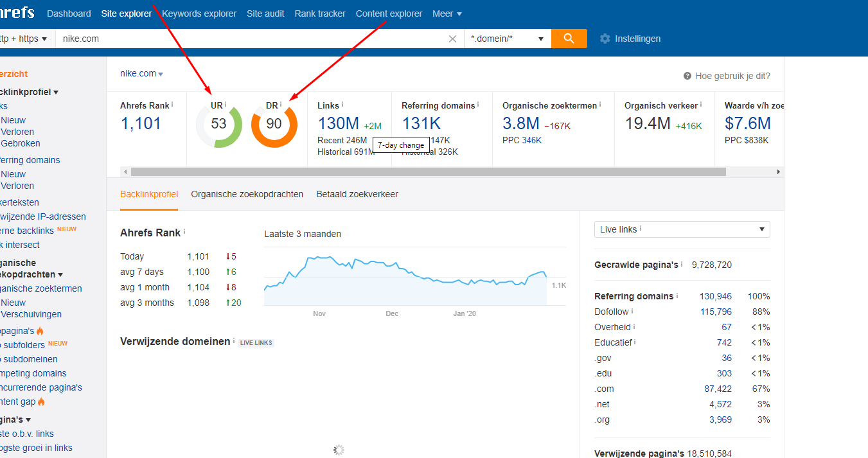This screenshot has width=868, height=458.
Task: Click the Instellingen gear icon
Action: [x=605, y=39]
